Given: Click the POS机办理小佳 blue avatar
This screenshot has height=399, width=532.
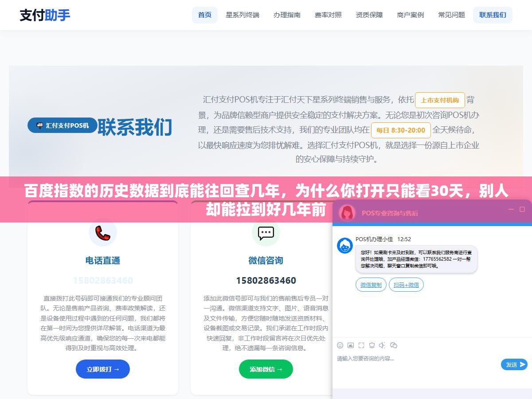Looking at the screenshot, I should 345,246.
